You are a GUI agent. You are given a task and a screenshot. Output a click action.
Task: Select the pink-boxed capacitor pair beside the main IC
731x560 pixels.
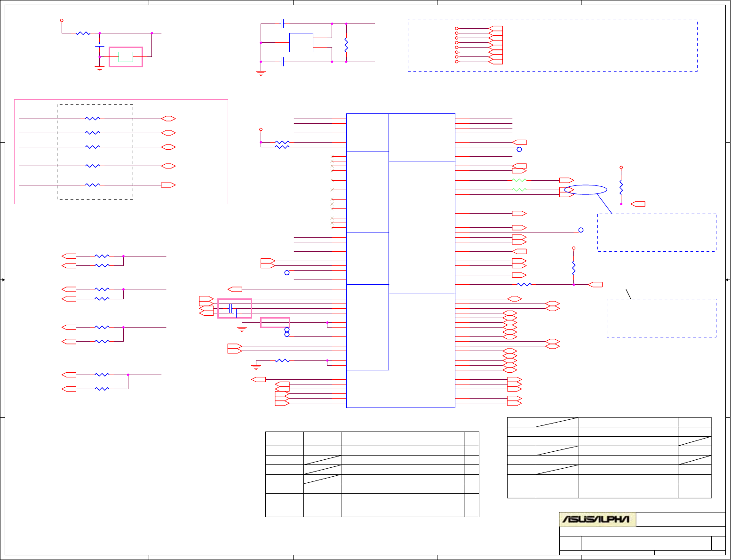[234, 308]
